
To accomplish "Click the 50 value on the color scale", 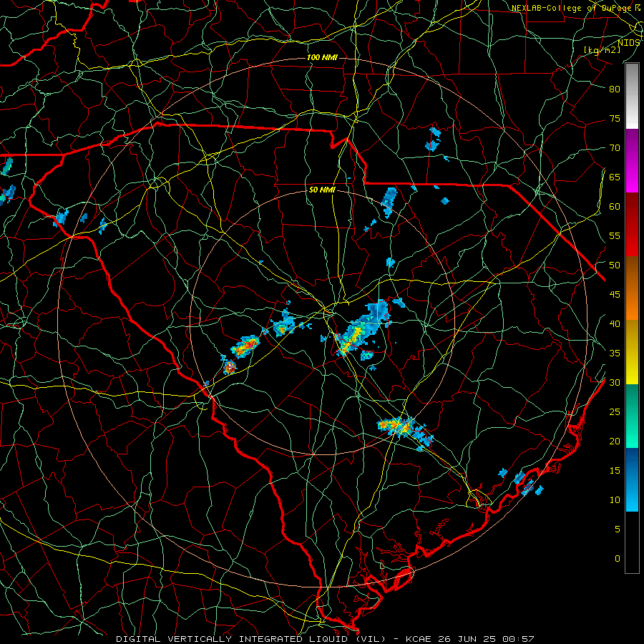I will 615,265.
